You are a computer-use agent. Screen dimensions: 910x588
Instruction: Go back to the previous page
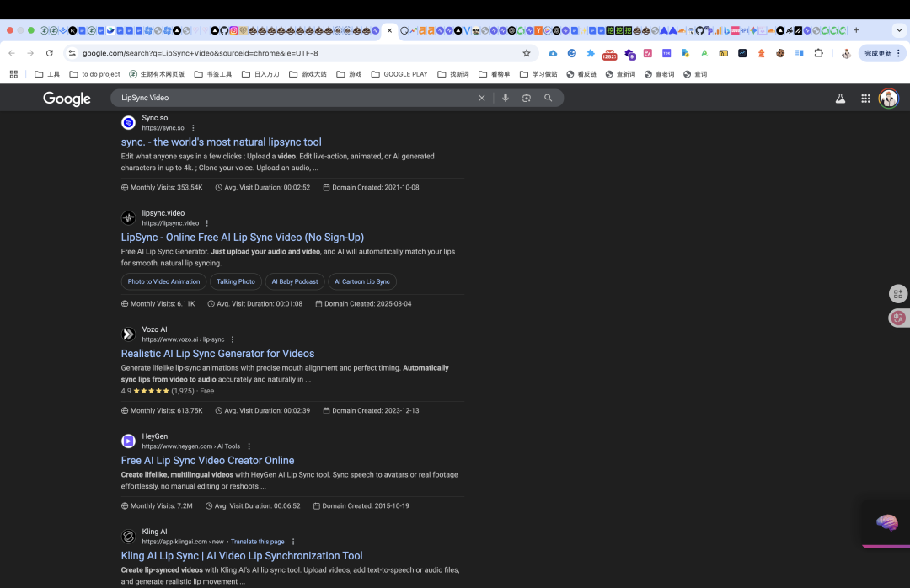pos(12,53)
